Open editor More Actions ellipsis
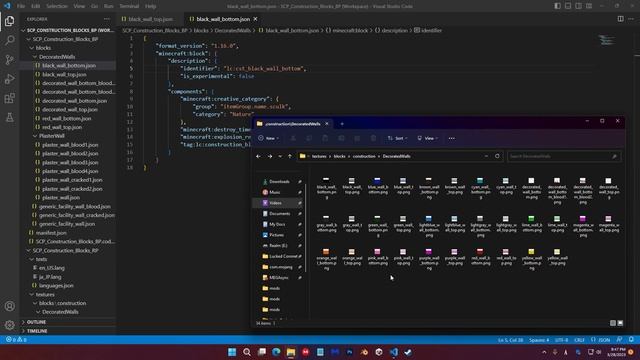The height and width of the screenshot is (360, 640). (x=631, y=19)
